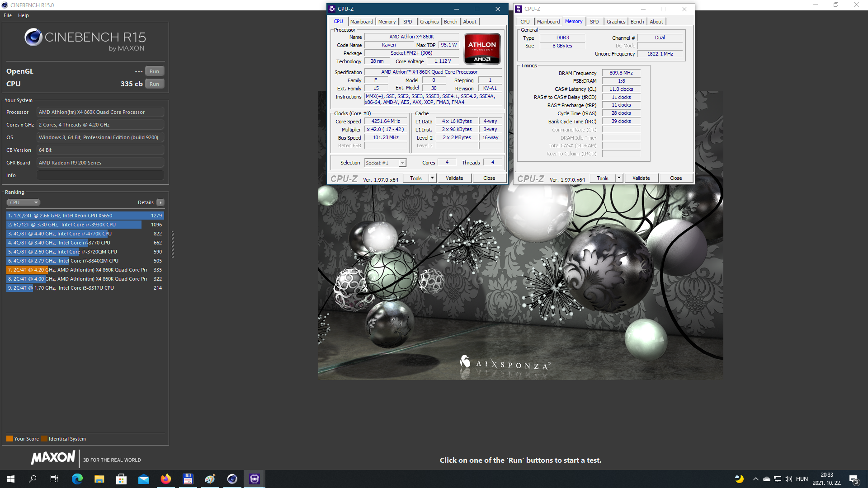Open Windows Search from taskbar

(33, 479)
